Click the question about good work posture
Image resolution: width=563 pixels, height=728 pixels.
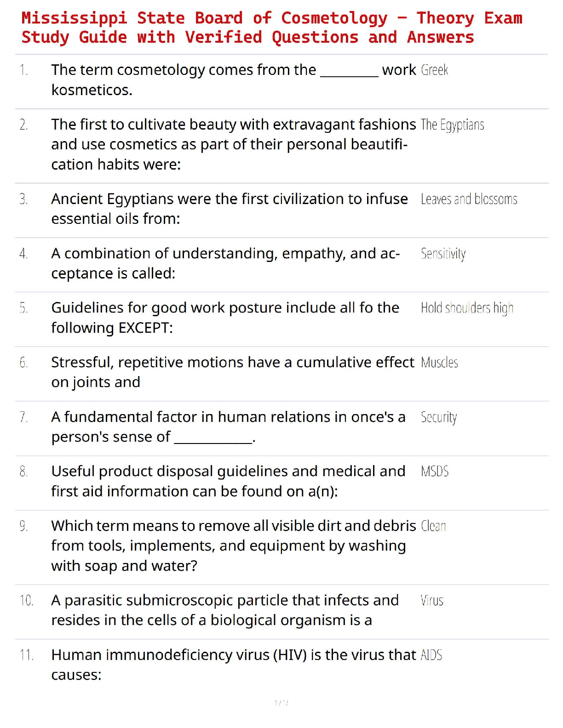click(x=225, y=318)
